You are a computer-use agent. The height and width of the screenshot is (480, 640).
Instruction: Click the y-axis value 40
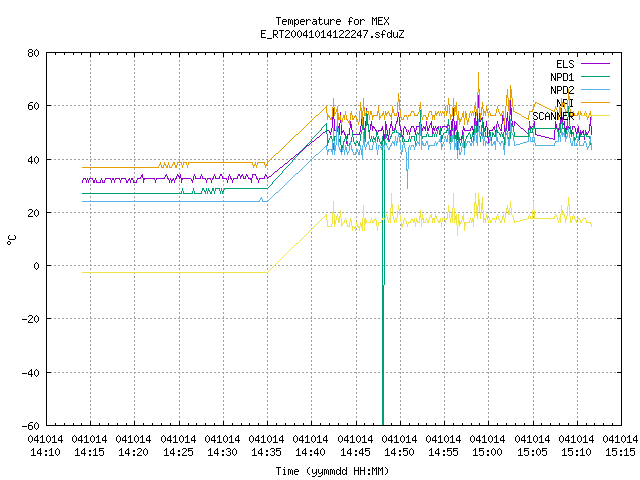pos(33,160)
